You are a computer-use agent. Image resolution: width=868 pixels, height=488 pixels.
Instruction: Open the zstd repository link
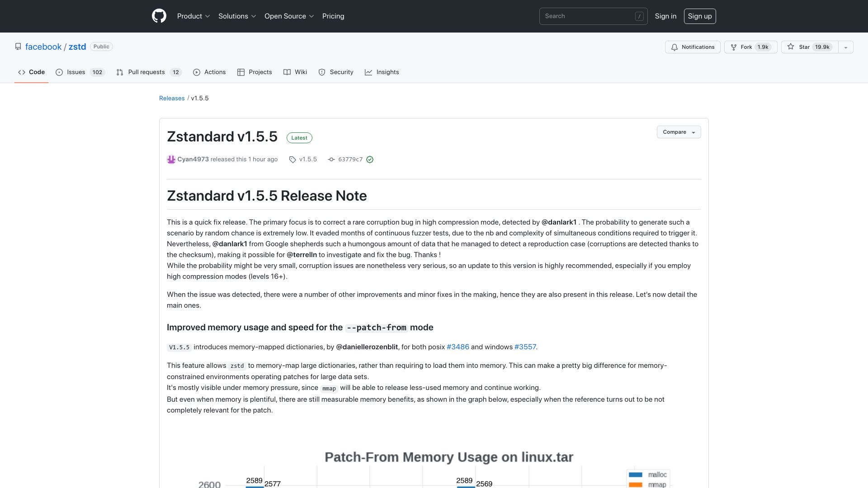(x=77, y=47)
